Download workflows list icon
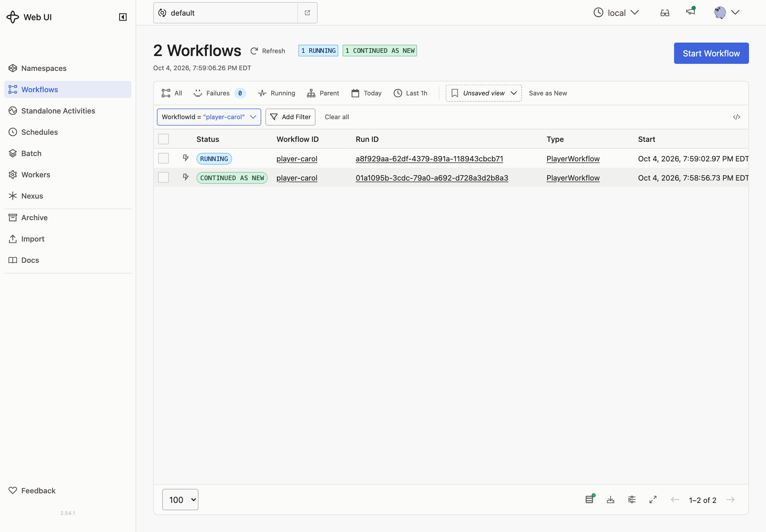 click(611, 500)
